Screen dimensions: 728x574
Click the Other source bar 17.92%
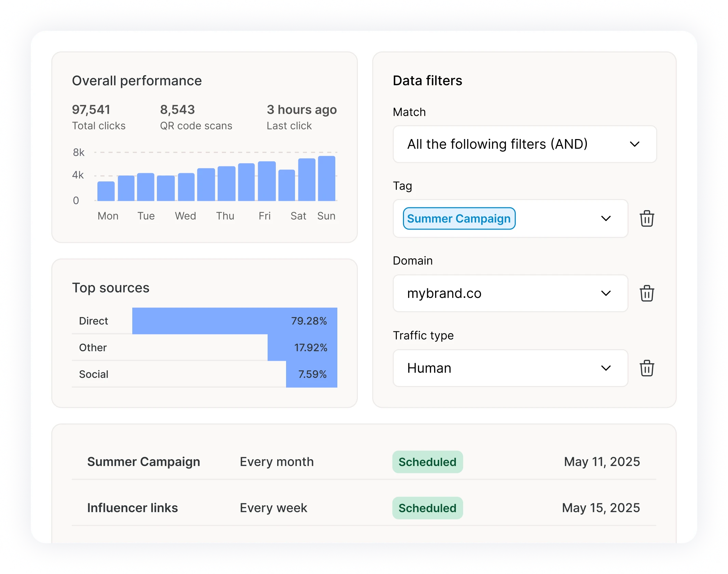(302, 347)
